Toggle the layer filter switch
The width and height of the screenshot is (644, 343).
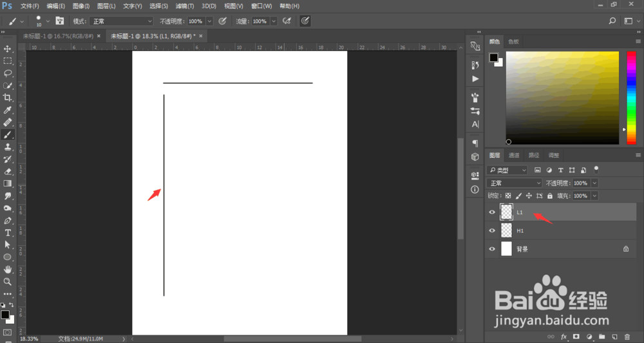coord(596,169)
